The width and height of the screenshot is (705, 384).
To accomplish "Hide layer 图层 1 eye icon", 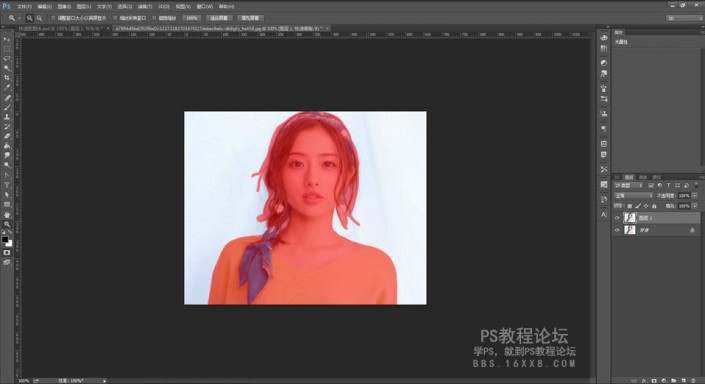I will [617, 218].
